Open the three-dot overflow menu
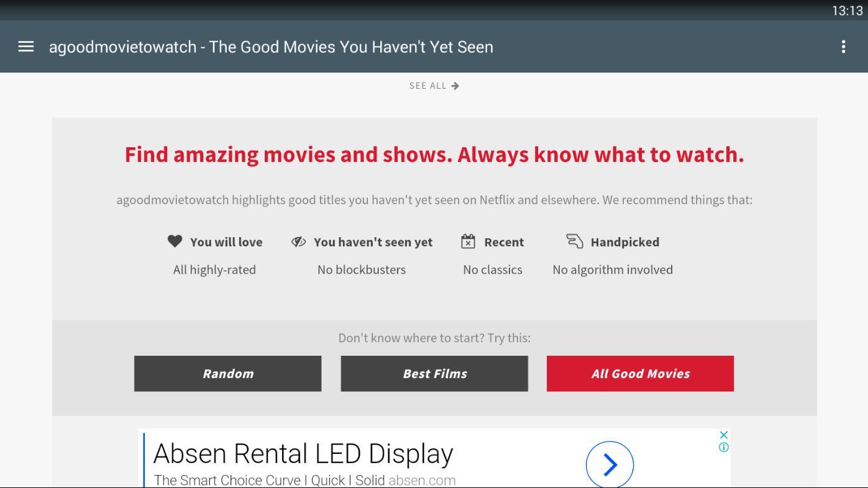This screenshot has height=488, width=868. [x=843, y=47]
